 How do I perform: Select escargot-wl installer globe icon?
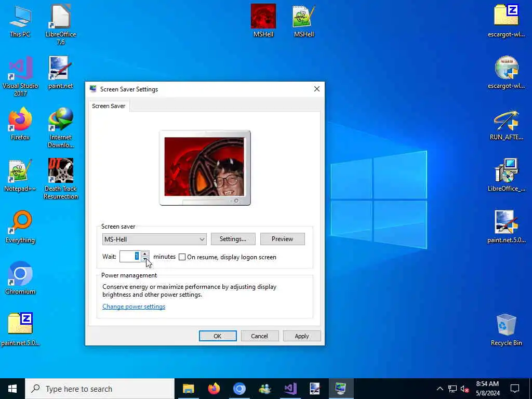(x=506, y=72)
